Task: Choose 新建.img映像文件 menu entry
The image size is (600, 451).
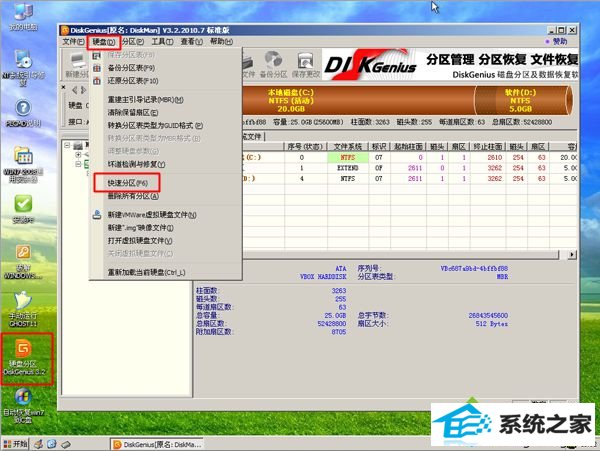Action: tap(140, 228)
